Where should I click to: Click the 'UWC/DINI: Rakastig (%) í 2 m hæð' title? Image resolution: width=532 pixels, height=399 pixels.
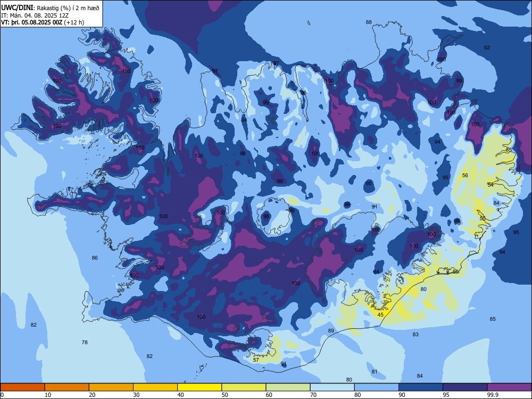50,8
